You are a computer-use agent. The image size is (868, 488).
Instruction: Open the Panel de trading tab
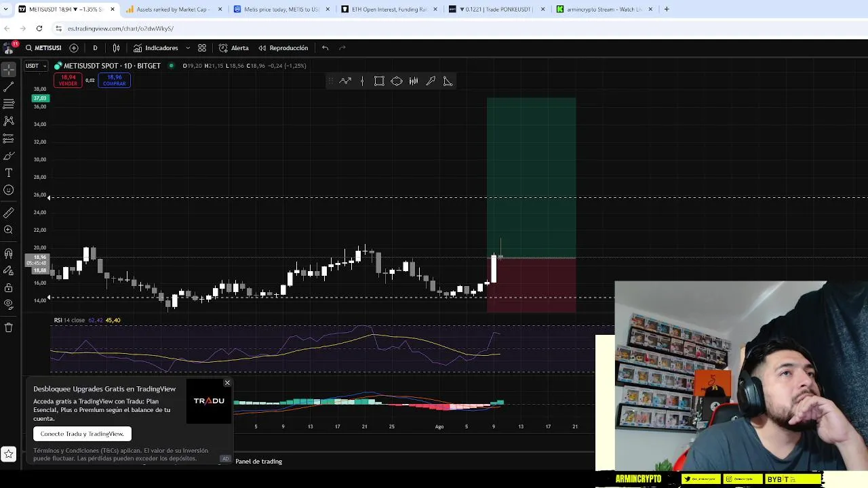(258, 462)
